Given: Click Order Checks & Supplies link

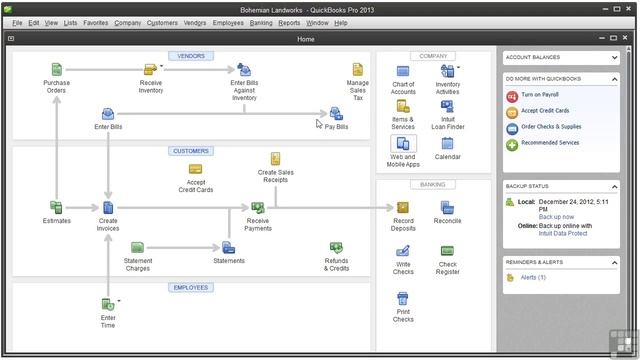Looking at the screenshot, I should tap(551, 127).
